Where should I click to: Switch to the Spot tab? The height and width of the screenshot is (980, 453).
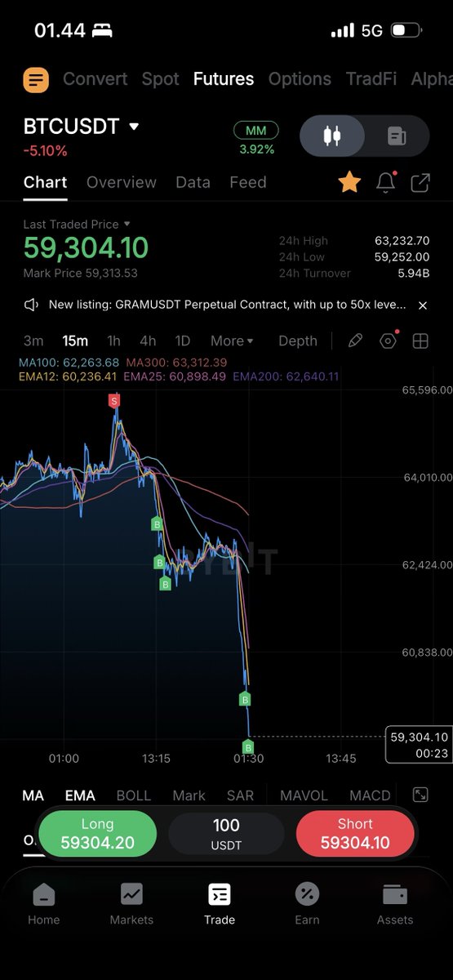pos(160,79)
